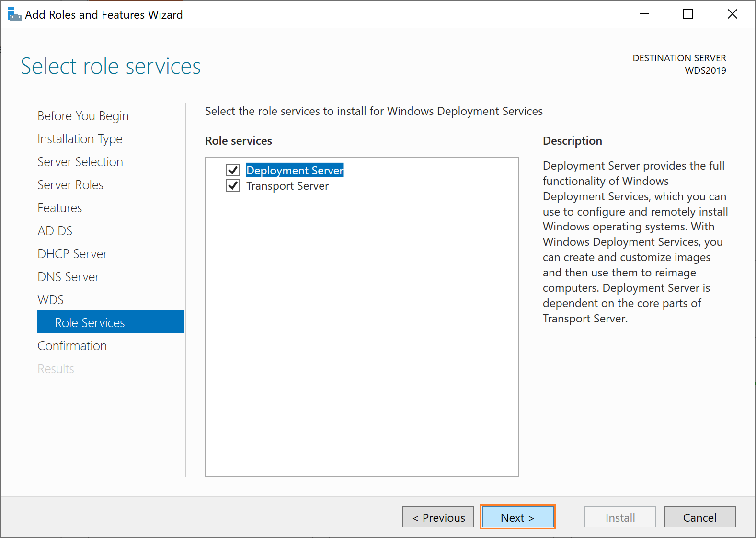Click the Role services list heading
The height and width of the screenshot is (538, 756).
239,141
